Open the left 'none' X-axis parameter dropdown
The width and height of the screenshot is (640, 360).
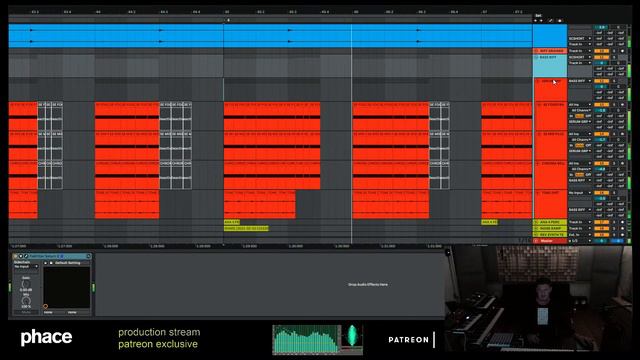point(54,312)
